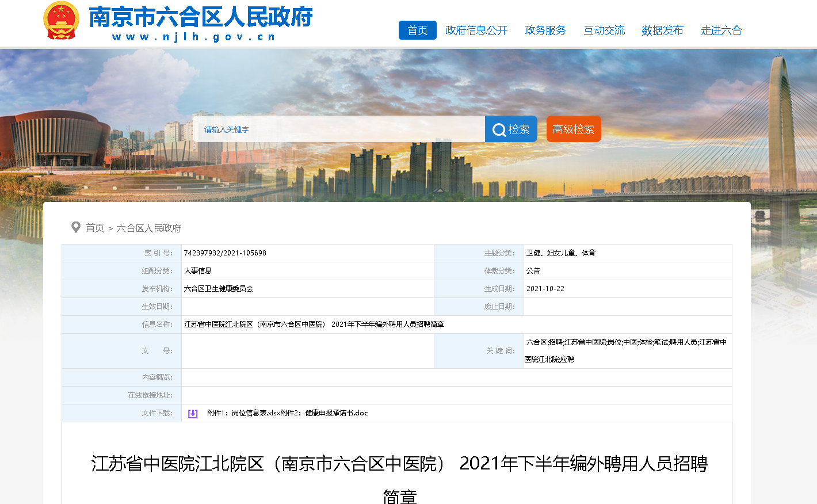Click the 废止日期 label cell
Viewport: 817px width, 504px height.
(x=479, y=307)
